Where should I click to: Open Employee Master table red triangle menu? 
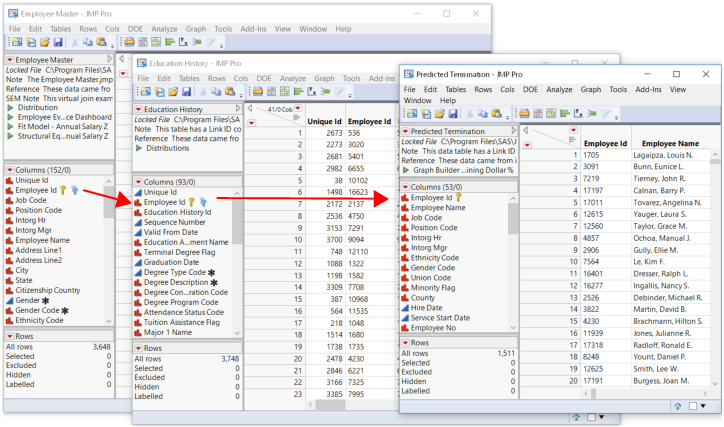tap(8, 61)
